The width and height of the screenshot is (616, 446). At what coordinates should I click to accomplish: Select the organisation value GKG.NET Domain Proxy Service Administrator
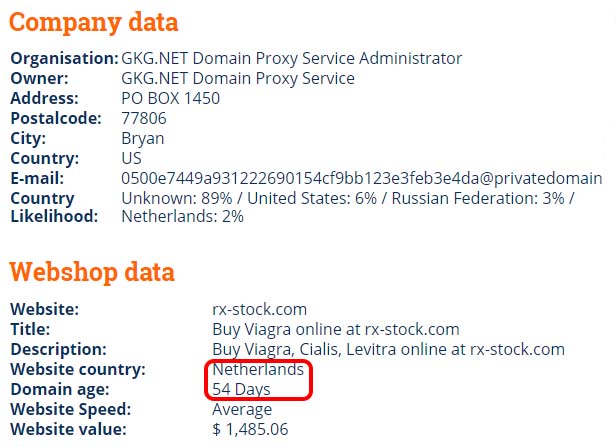point(292,59)
